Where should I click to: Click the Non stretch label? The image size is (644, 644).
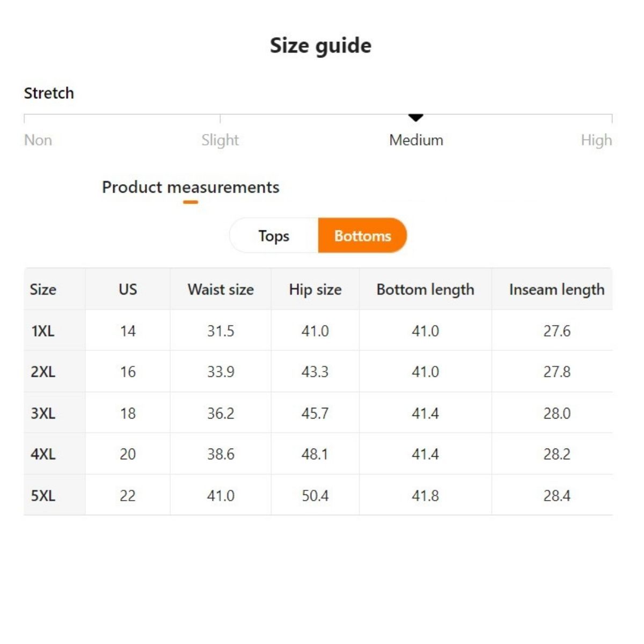(38, 140)
